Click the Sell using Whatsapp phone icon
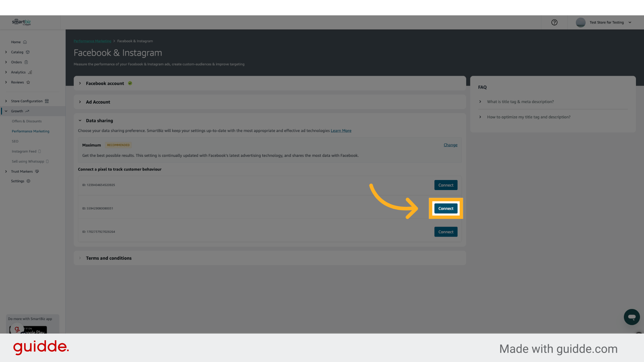The height and width of the screenshot is (362, 644). click(x=47, y=161)
